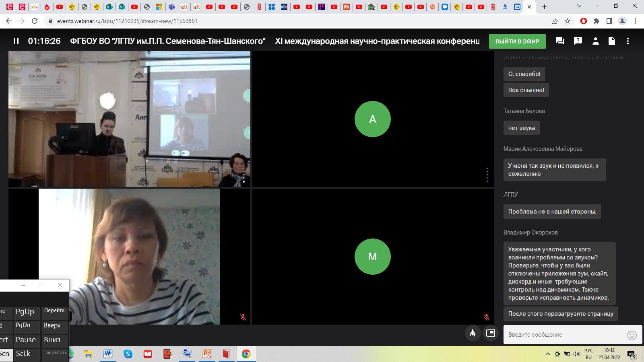Open a new browser tab

pos(545,7)
